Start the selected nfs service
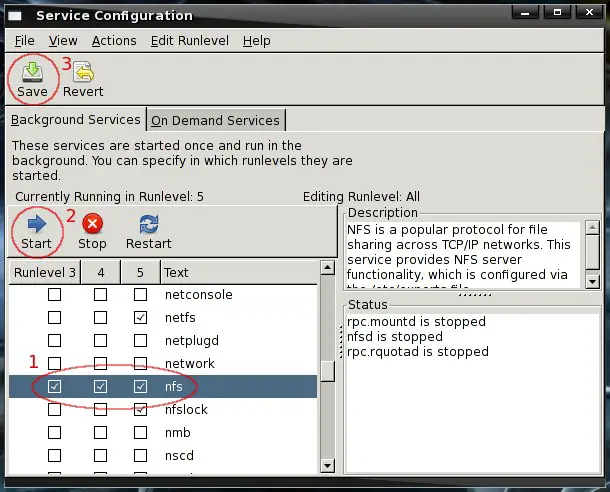This screenshot has width=610, height=492. 36,231
